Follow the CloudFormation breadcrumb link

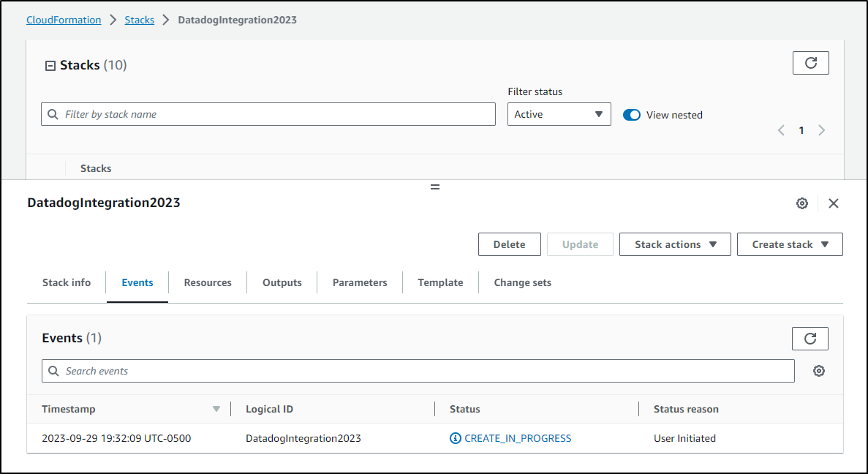tap(64, 20)
